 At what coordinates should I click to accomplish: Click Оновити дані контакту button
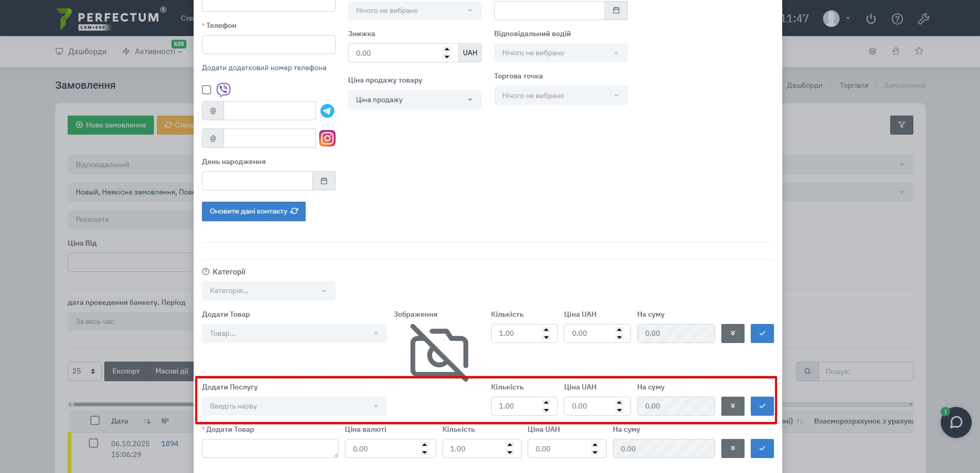point(254,211)
